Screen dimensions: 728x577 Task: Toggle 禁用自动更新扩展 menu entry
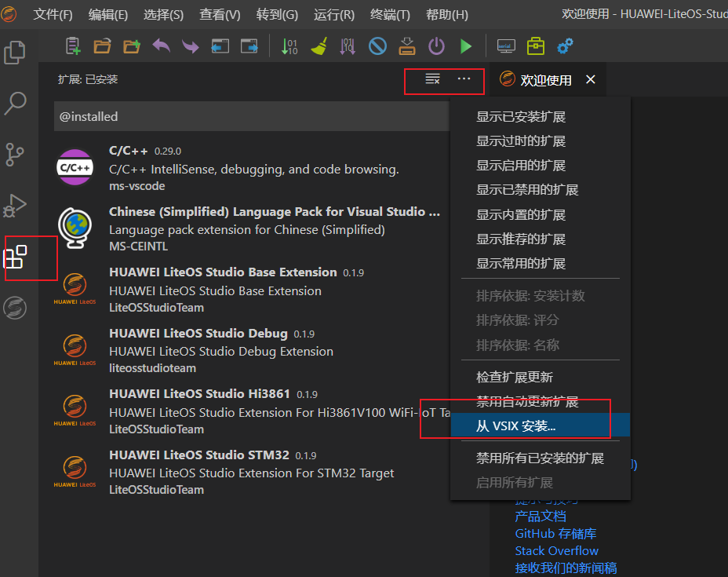(x=541, y=402)
